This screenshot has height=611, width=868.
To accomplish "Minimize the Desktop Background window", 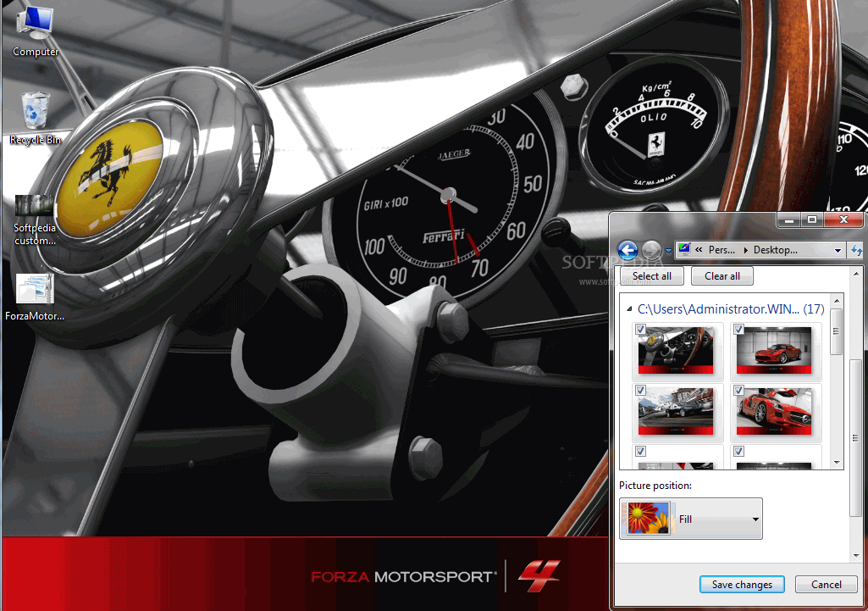I will pos(789,220).
